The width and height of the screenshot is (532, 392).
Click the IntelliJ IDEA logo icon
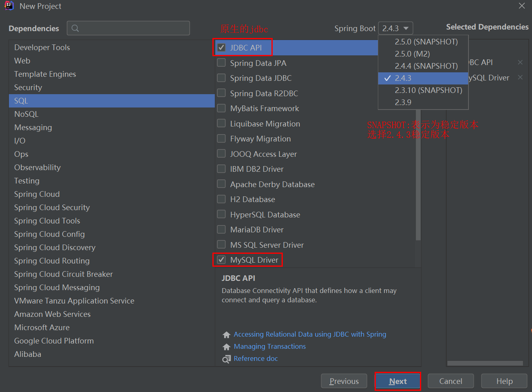click(9, 6)
